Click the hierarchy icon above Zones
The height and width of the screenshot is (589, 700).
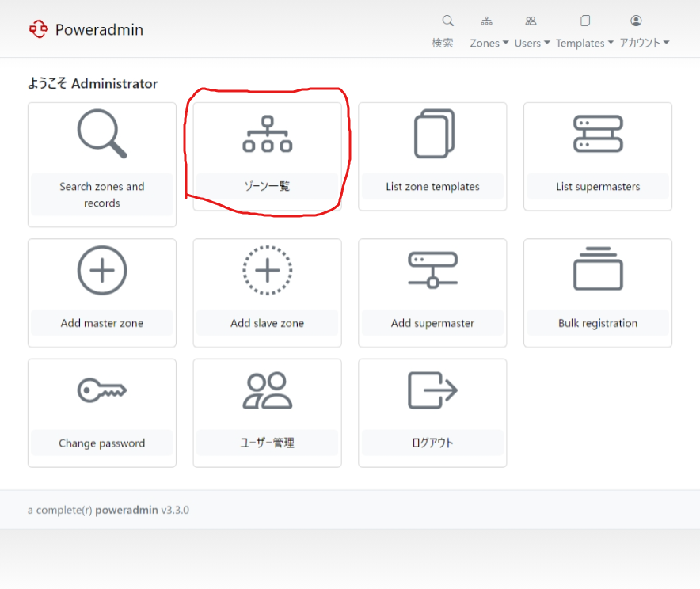487,21
